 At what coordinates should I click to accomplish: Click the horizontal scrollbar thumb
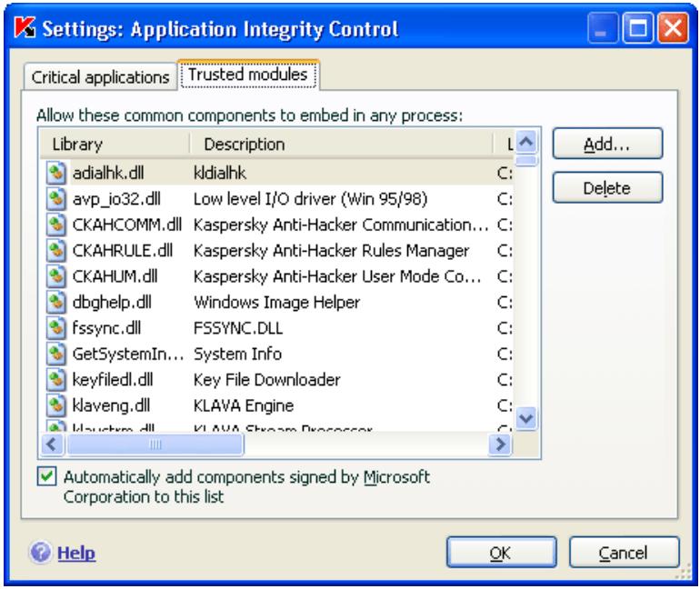(155, 444)
